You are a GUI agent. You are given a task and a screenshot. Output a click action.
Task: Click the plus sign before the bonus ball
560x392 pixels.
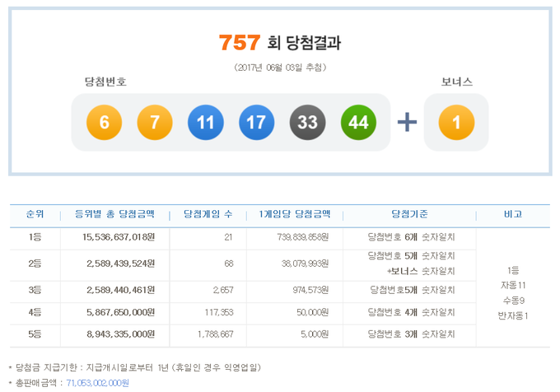pos(407,123)
